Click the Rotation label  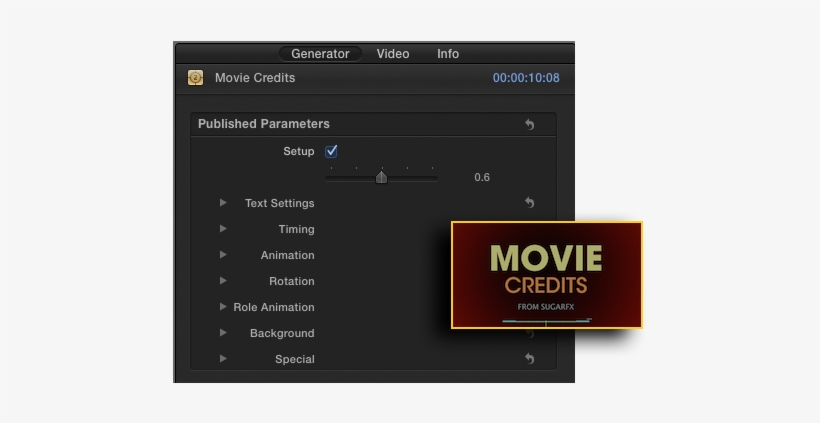pos(291,281)
